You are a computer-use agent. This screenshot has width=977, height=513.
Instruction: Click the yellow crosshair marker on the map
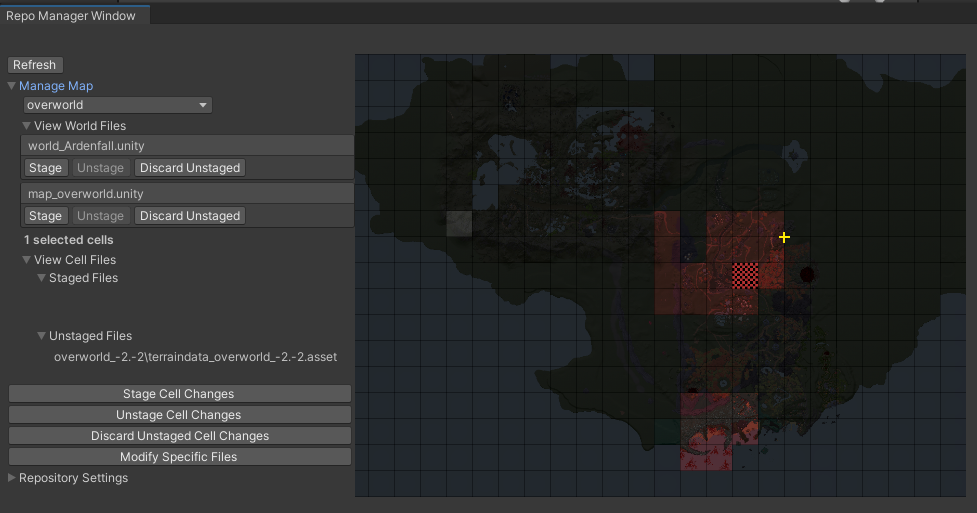tap(784, 237)
